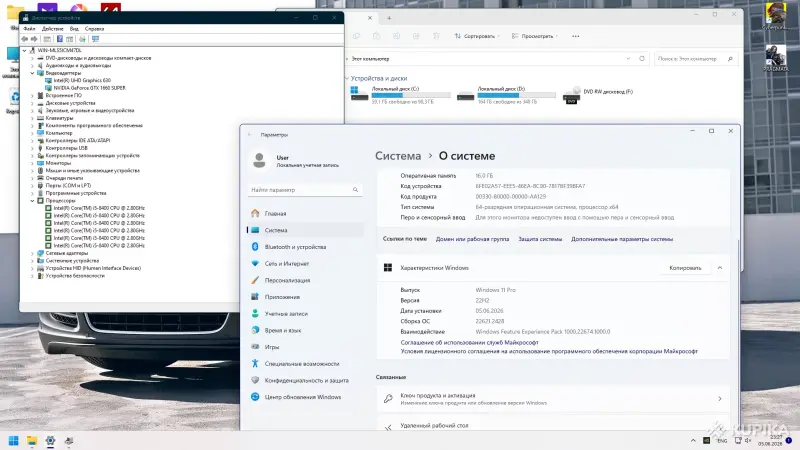This screenshot has width=800, height=450.
Task: Click the scan for hardware changes monitor icon
Action: (95, 39)
